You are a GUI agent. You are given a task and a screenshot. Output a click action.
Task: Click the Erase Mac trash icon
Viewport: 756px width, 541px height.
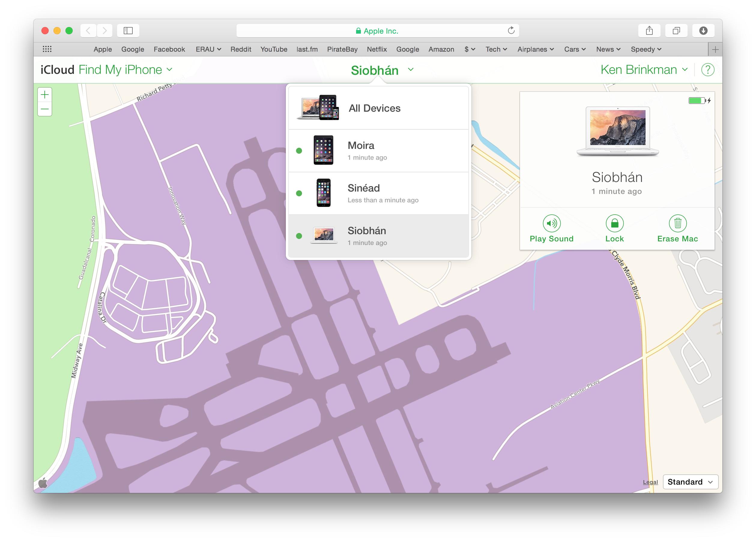pos(677,223)
